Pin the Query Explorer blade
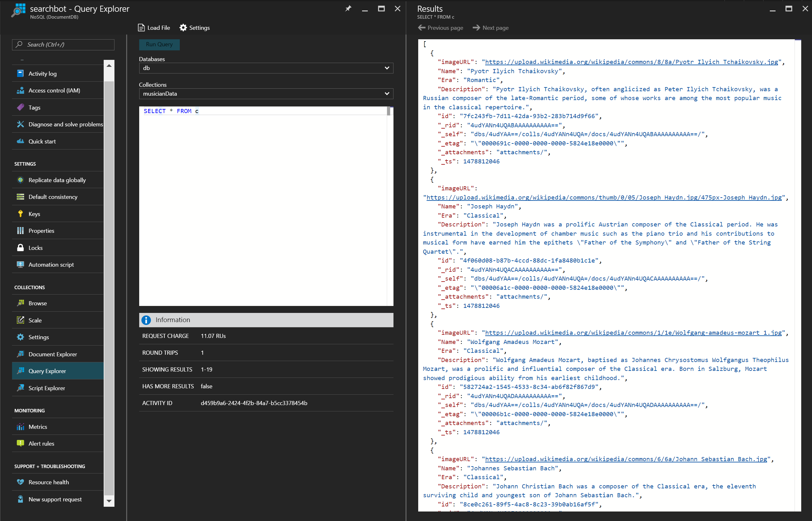 coord(348,9)
